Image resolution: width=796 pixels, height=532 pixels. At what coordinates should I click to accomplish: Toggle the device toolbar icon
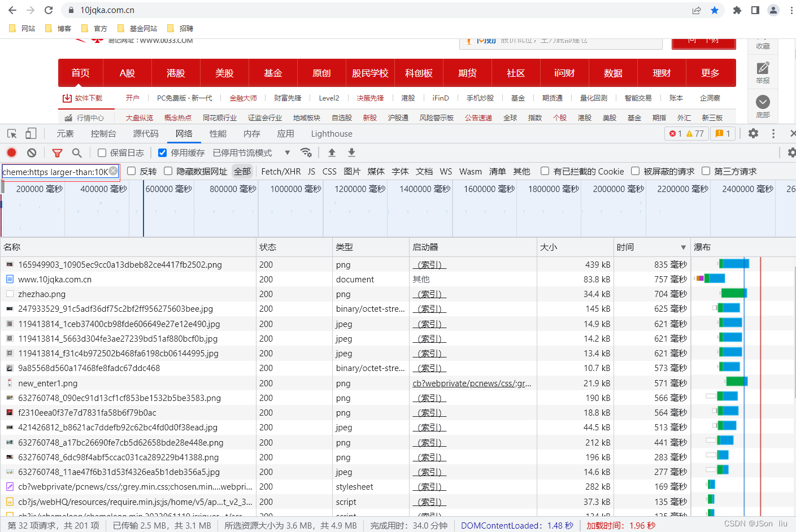click(x=31, y=134)
